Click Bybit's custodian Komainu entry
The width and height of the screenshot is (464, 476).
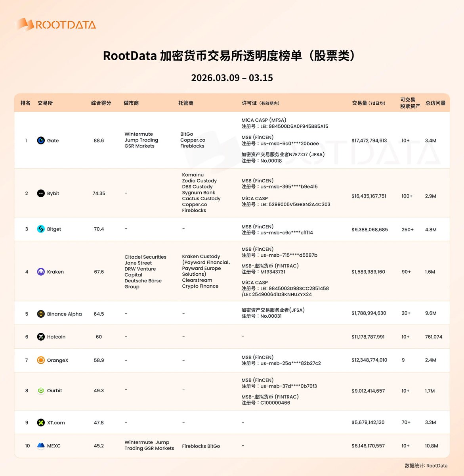[x=193, y=175]
